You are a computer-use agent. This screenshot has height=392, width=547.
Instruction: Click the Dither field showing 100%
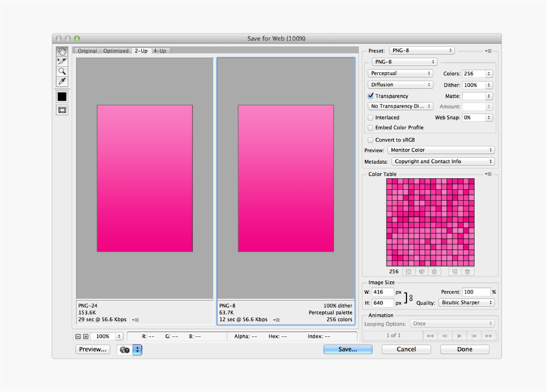click(474, 85)
